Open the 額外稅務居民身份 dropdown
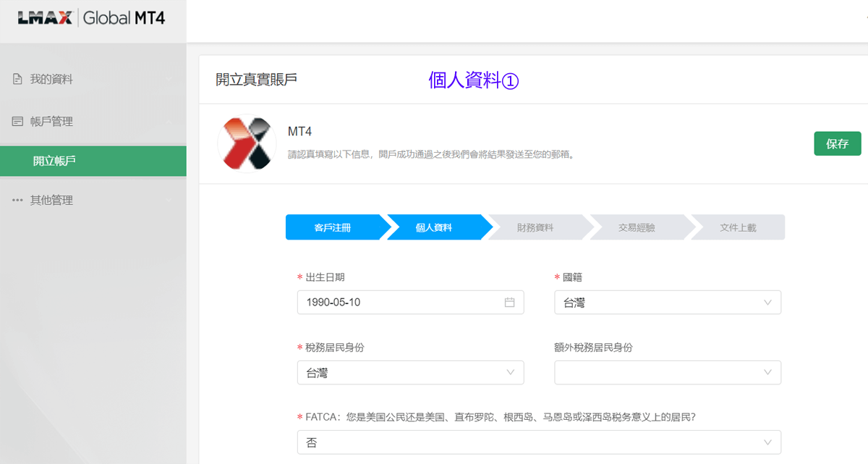This screenshot has height=464, width=868. [x=667, y=373]
